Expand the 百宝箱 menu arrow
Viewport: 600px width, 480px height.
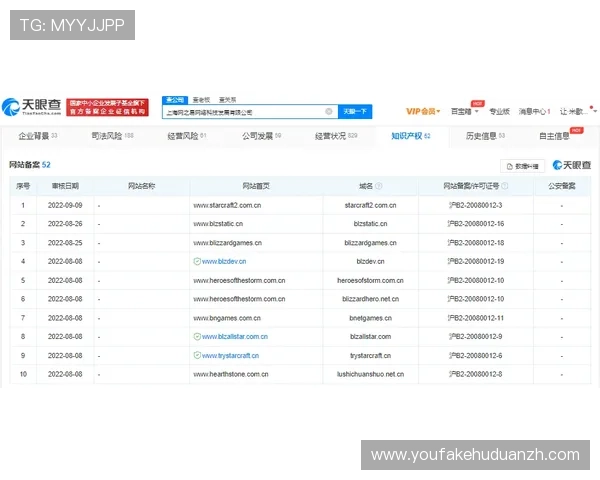[477, 111]
